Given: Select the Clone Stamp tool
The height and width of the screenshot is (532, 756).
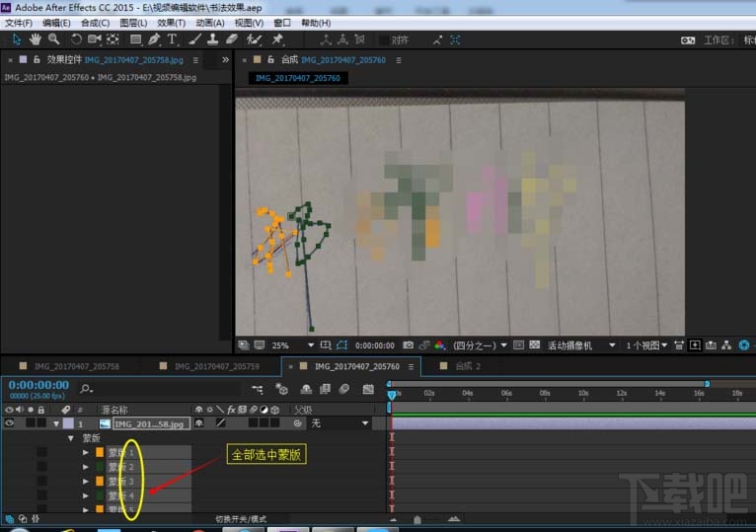Looking at the screenshot, I should (213, 39).
